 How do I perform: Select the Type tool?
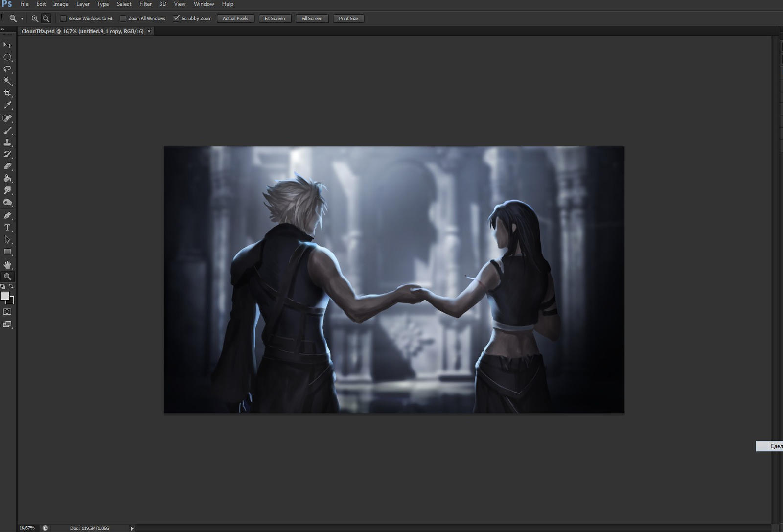(7, 228)
